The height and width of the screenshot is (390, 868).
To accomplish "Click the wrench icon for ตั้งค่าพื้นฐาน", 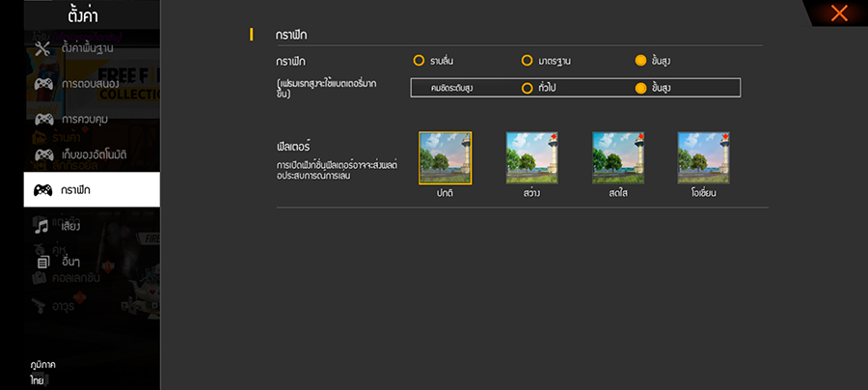I will point(42,48).
